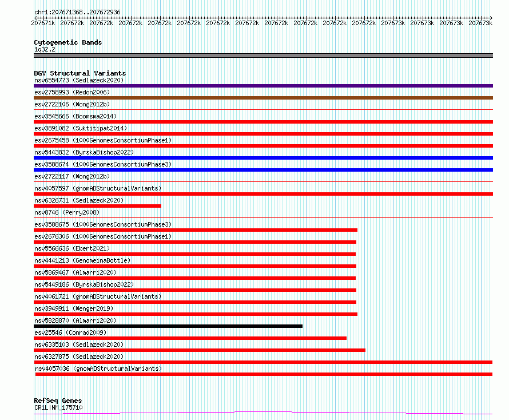The image size is (509, 420).
Task: Open nsv5449186 (ByrskaBishop2022) label
Action: 84,284
